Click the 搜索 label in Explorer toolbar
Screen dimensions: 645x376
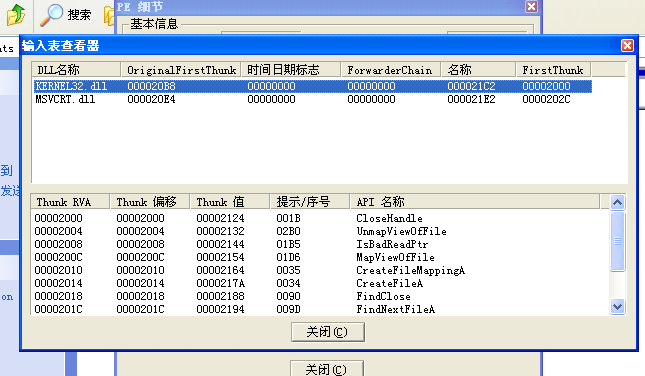click(79, 15)
